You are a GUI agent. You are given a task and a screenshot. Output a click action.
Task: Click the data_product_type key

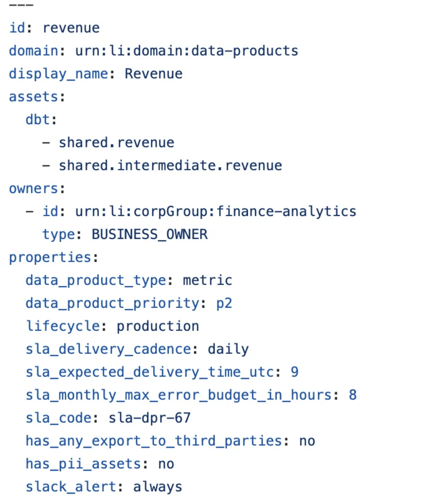point(96,280)
